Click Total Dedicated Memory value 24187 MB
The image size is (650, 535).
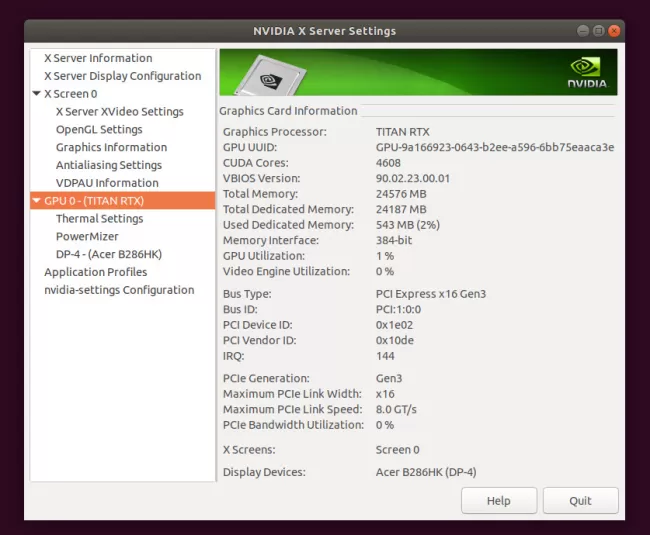401,209
